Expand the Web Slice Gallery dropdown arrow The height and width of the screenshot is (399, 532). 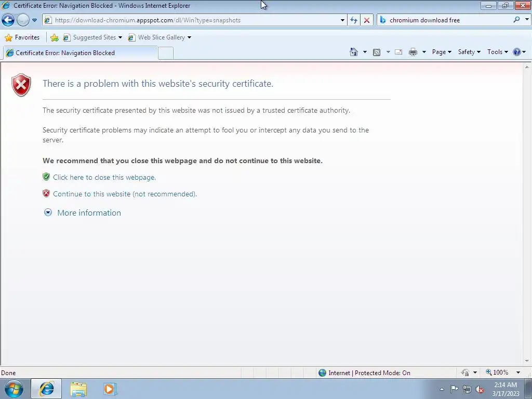189,37
